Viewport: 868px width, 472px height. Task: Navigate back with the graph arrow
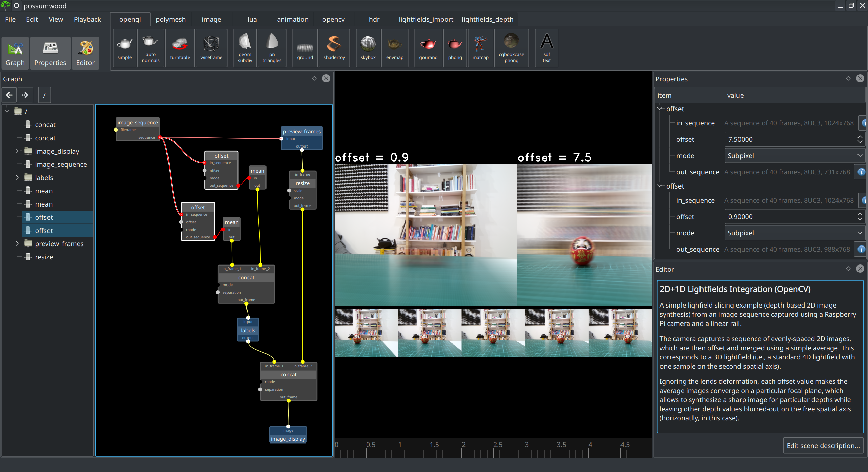coord(9,95)
